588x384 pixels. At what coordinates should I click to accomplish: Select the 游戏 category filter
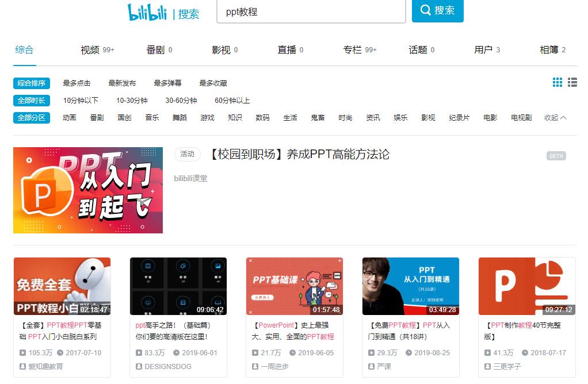pyautogui.click(x=207, y=117)
